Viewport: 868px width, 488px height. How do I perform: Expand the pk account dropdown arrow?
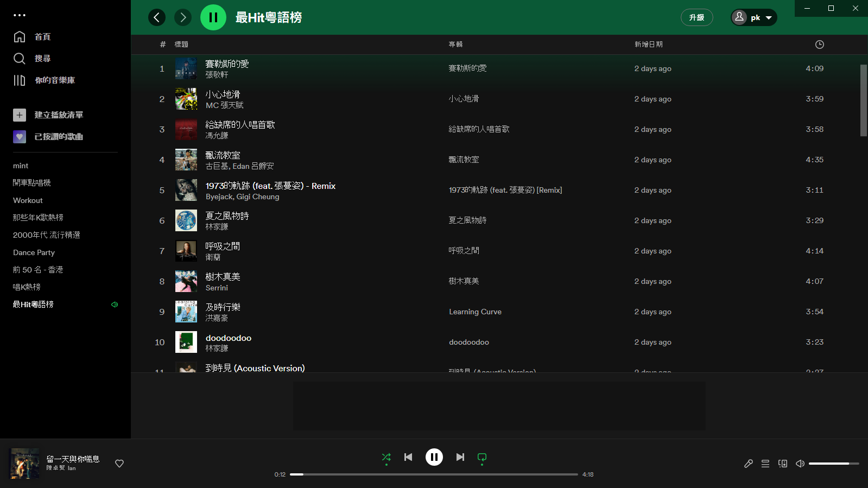(769, 18)
